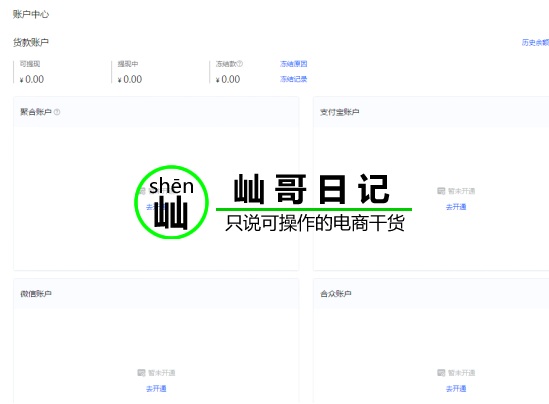
Task: Click the 提现中 balance amount
Action: coord(130,79)
